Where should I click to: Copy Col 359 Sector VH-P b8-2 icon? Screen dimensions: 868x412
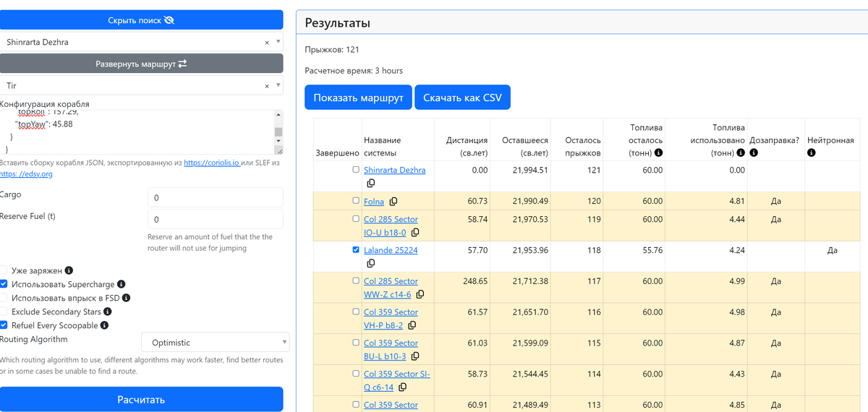(412, 326)
